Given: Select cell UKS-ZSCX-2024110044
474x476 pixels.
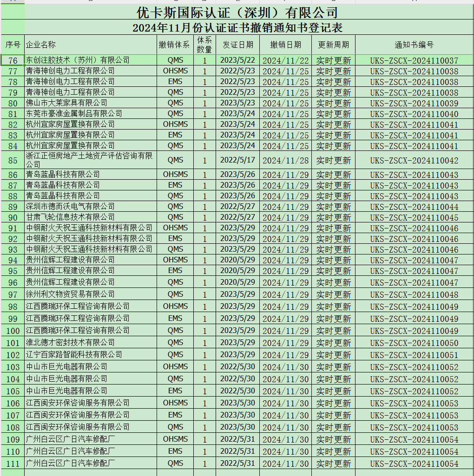Looking at the screenshot, I should [x=414, y=207].
